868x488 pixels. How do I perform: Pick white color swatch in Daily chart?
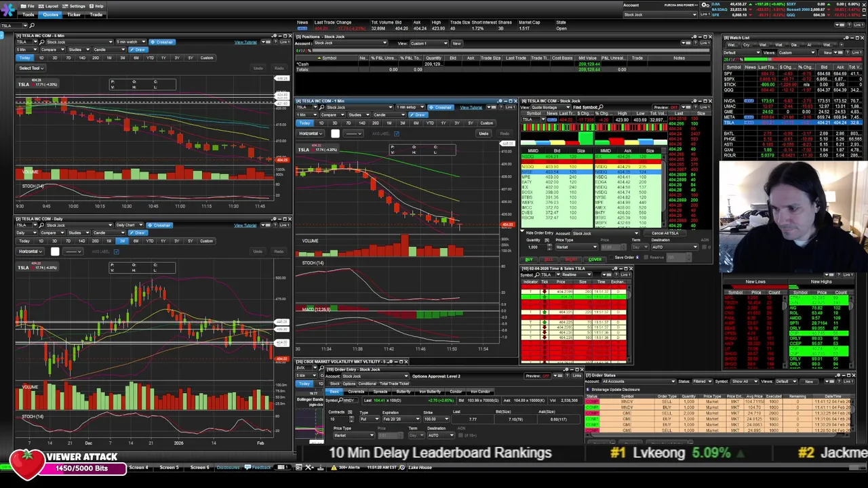tap(55, 251)
